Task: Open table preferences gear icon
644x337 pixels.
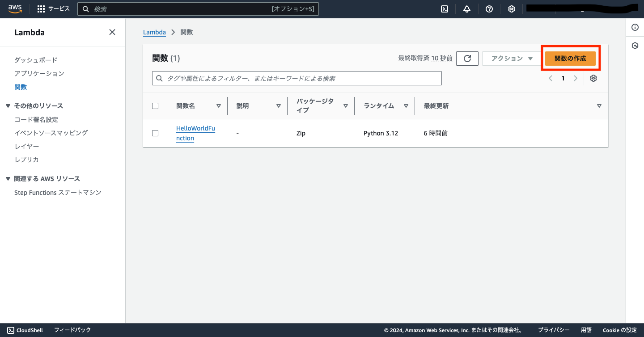Action: coord(593,78)
